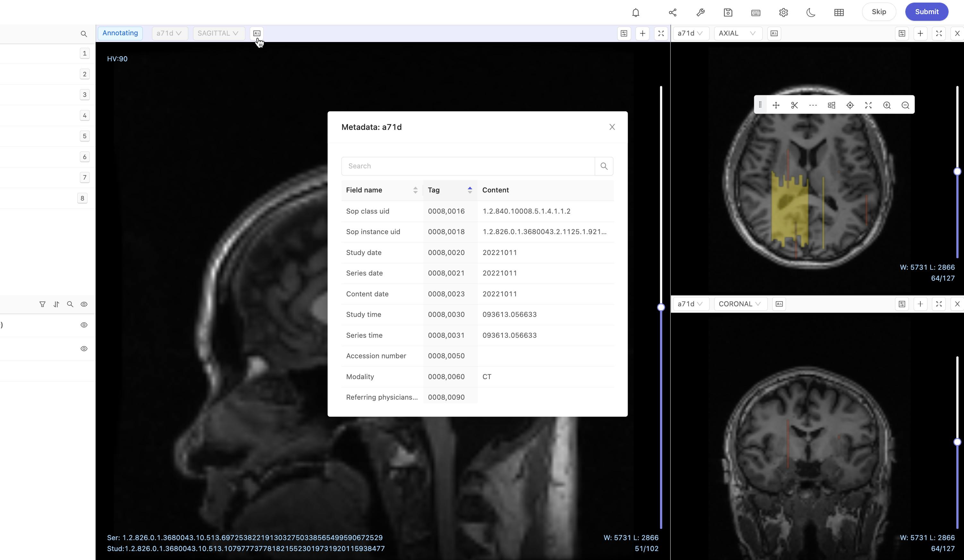Image resolution: width=964 pixels, height=560 pixels.
Task: Close the coronal viewport
Action: click(957, 304)
